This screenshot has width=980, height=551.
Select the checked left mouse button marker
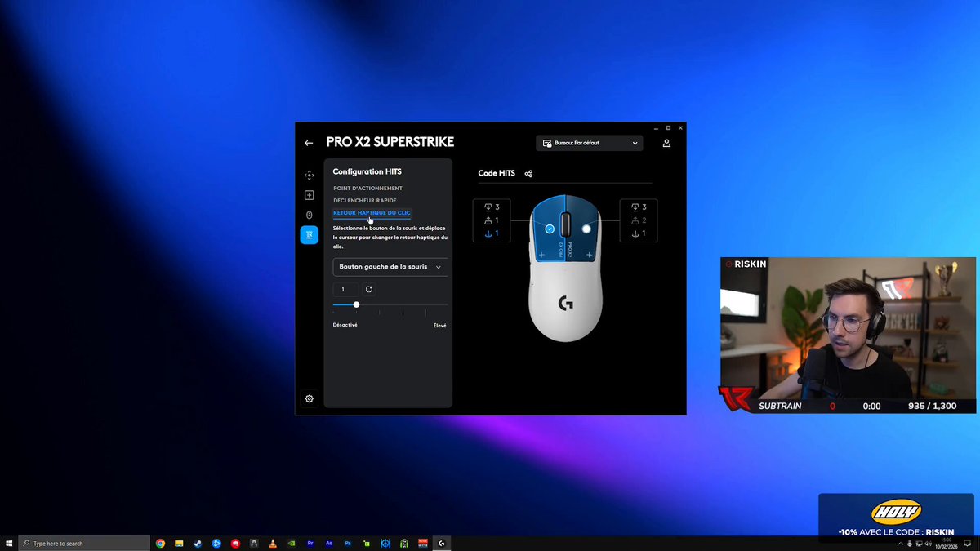coord(550,229)
